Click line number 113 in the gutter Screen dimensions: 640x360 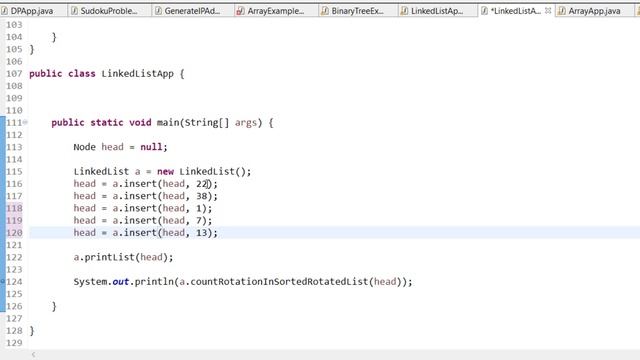pos(14,147)
